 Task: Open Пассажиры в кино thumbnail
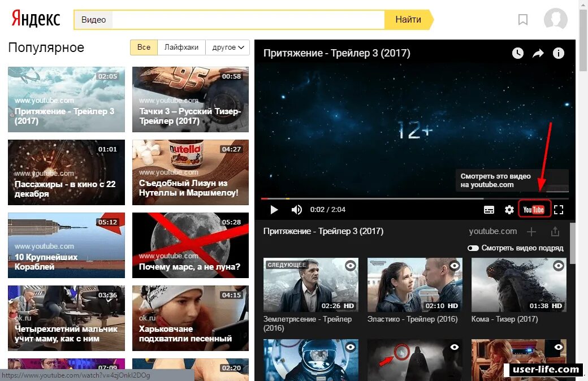click(66, 172)
